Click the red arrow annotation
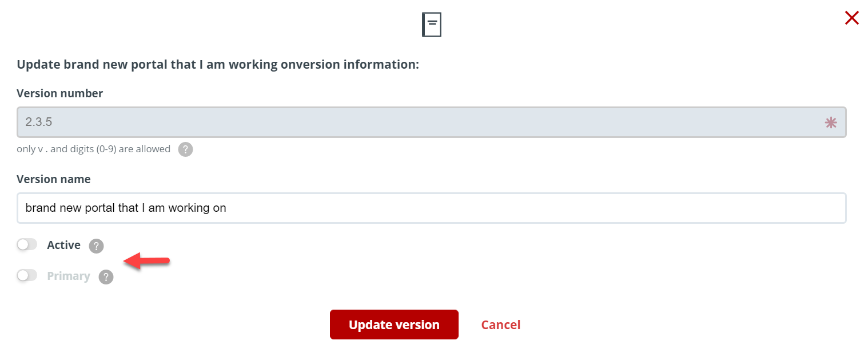Screen dimensions: 868x356 click(147, 262)
